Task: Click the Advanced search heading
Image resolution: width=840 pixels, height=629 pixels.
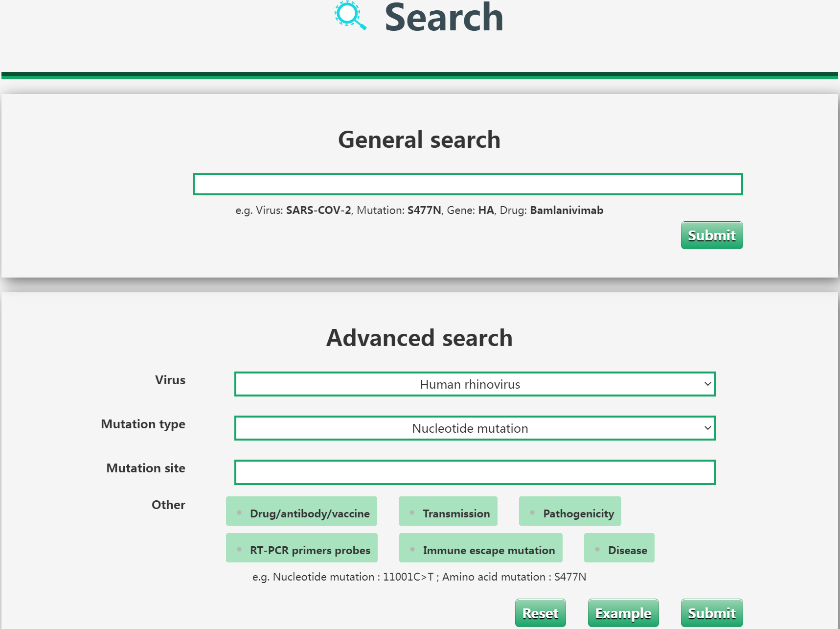Action: 419,338
